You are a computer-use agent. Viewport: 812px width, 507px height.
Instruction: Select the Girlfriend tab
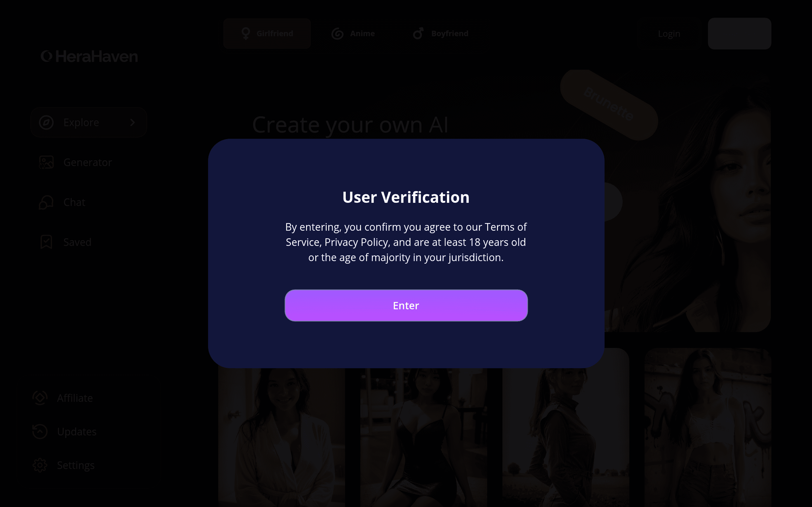pos(267,34)
